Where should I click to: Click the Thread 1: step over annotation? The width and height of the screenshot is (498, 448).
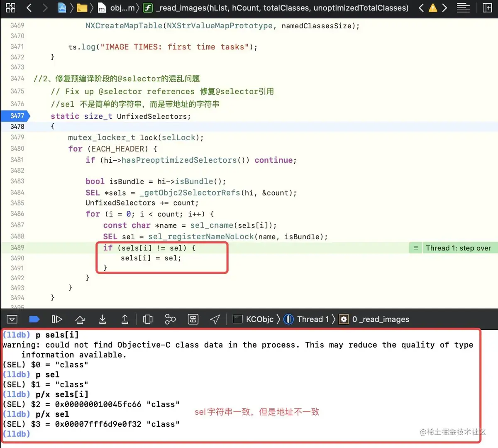click(458, 248)
